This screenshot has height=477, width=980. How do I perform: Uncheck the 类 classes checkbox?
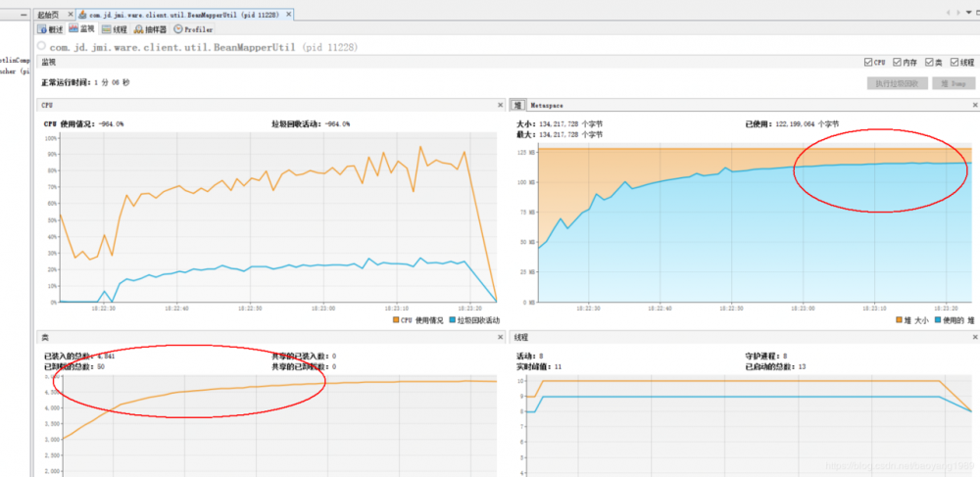click(x=929, y=63)
